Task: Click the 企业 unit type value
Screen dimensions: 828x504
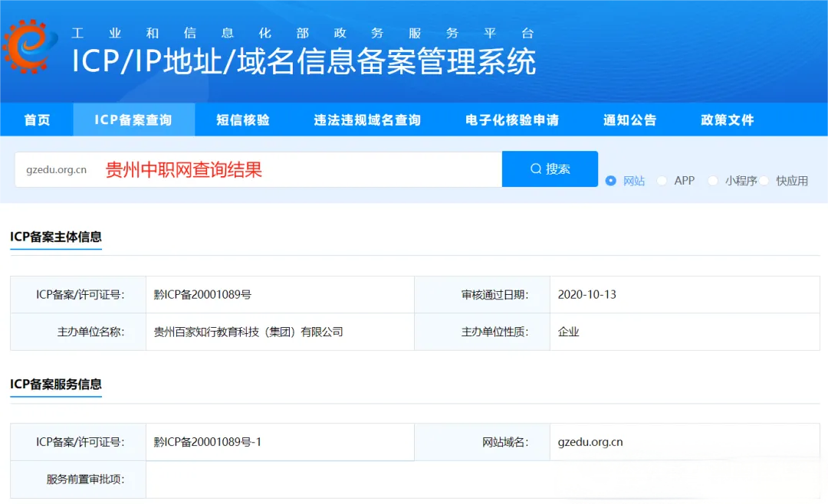Action: coord(568,332)
